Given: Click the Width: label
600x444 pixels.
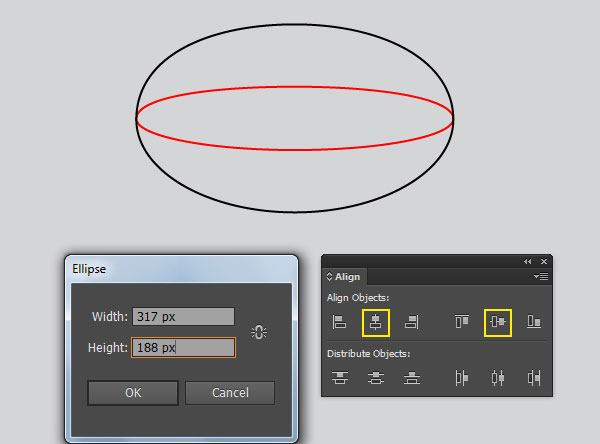Looking at the screenshot, I should tap(109, 317).
